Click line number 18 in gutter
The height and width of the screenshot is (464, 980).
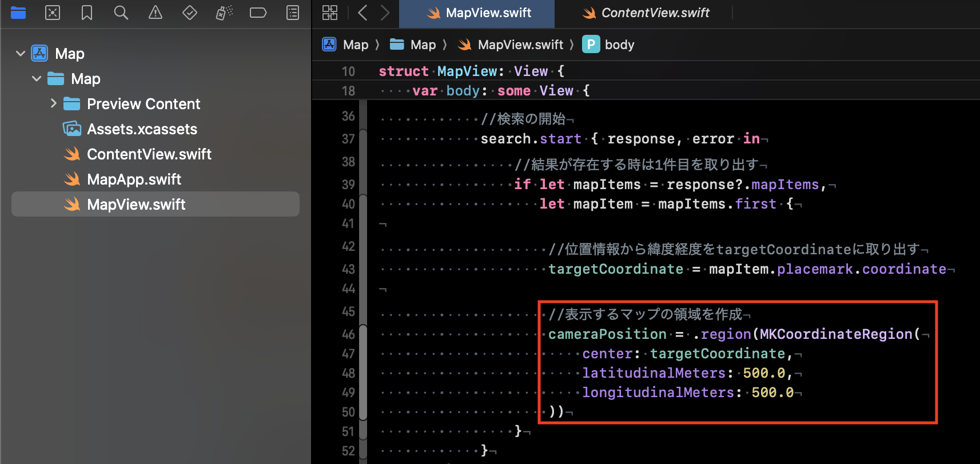click(348, 91)
